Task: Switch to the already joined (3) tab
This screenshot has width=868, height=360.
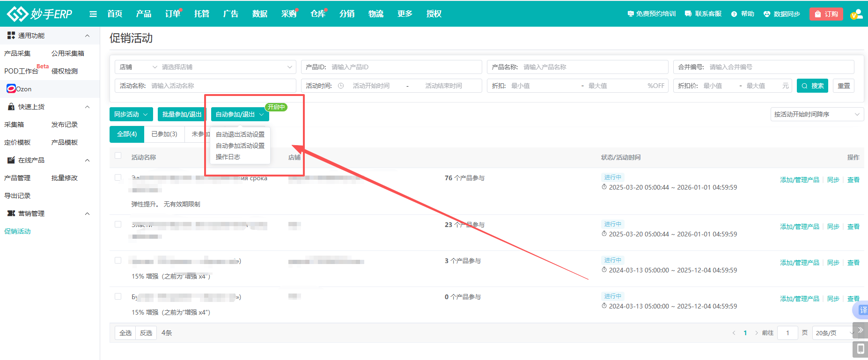Action: (164, 134)
